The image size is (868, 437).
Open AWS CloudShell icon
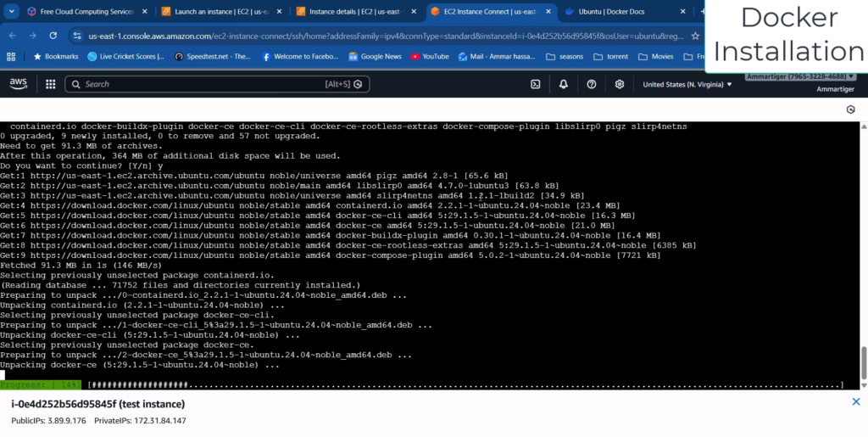[x=536, y=84]
